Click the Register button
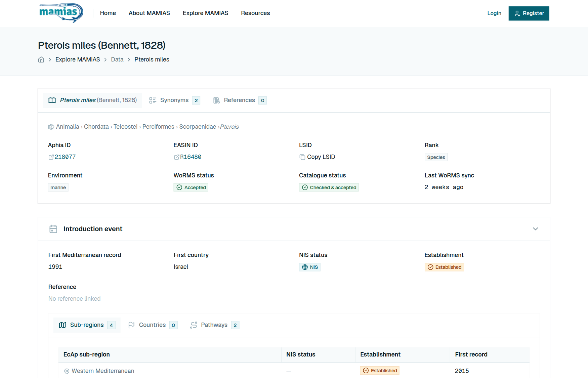The image size is (588, 378). point(529,13)
